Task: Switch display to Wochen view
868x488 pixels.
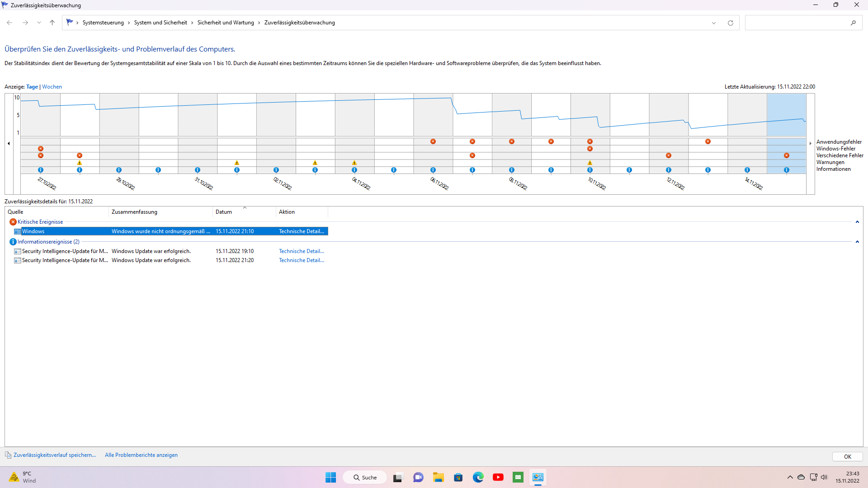Action: click(52, 86)
